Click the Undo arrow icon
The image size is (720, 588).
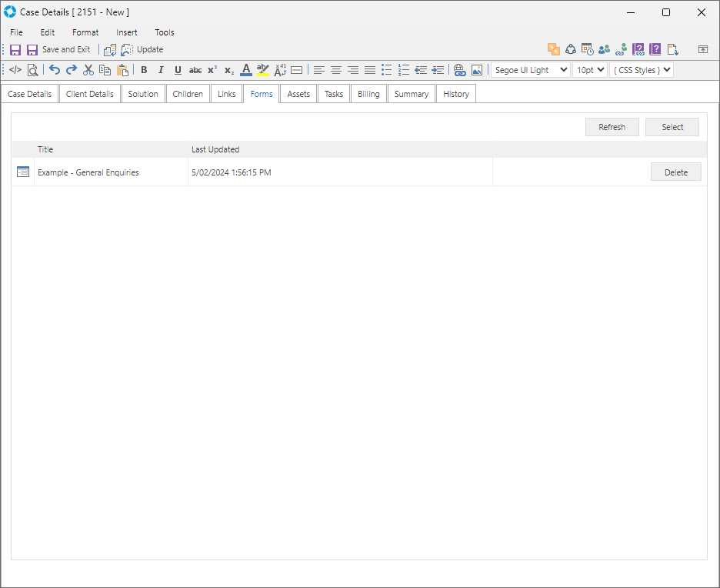[x=54, y=70]
